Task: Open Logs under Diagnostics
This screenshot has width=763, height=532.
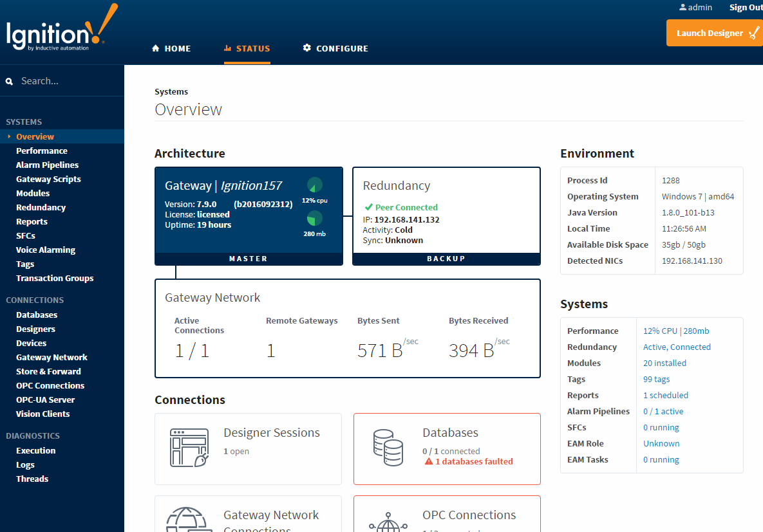Action: click(25, 465)
